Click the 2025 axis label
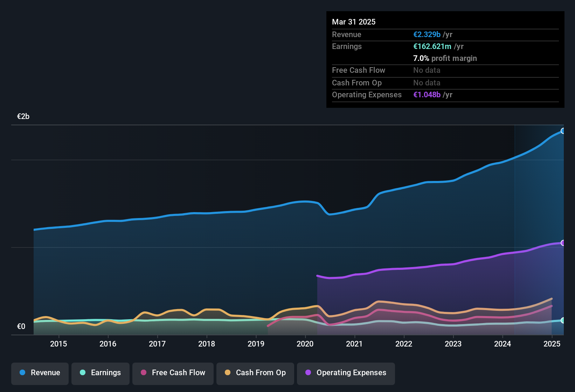Viewport: 575px width, 392px height. pos(552,344)
